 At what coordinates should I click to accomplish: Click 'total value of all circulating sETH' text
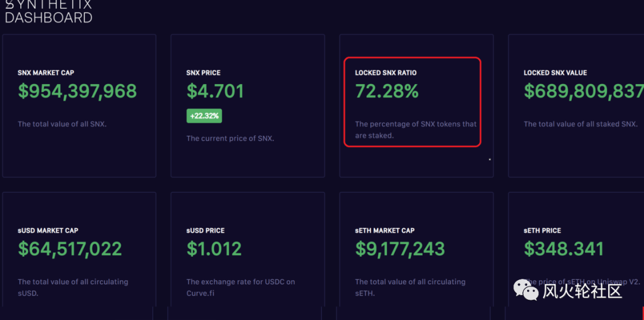(x=410, y=288)
